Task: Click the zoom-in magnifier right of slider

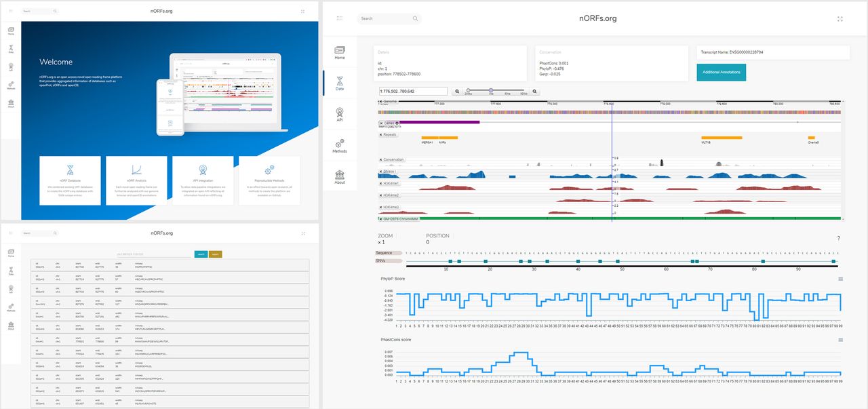Action: tap(535, 91)
